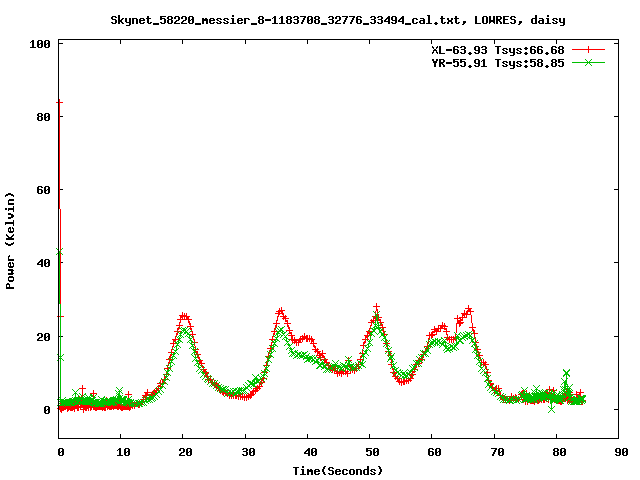This screenshot has height=480, width=640.
Task: Click the y-axis tick label 80
Action: [44, 117]
